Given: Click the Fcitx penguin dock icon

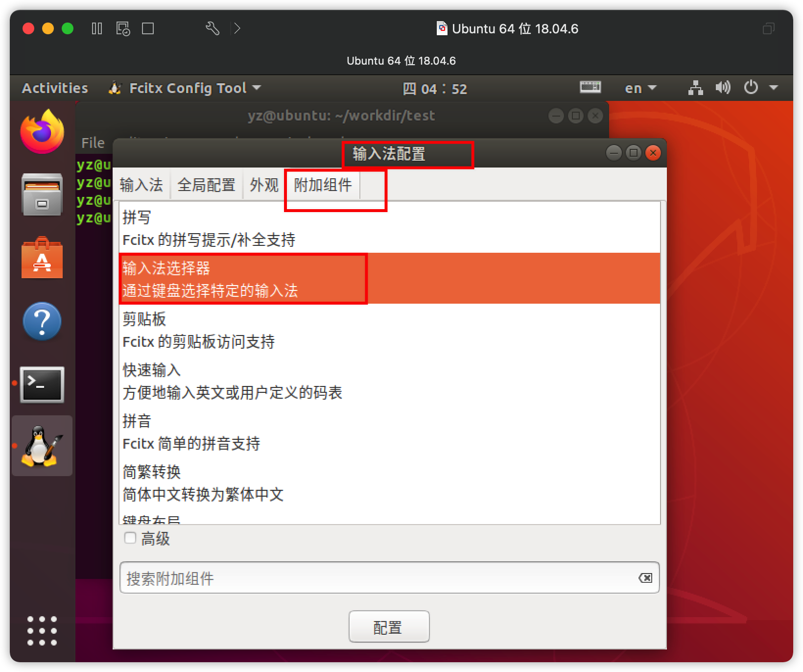Looking at the screenshot, I should (x=42, y=446).
